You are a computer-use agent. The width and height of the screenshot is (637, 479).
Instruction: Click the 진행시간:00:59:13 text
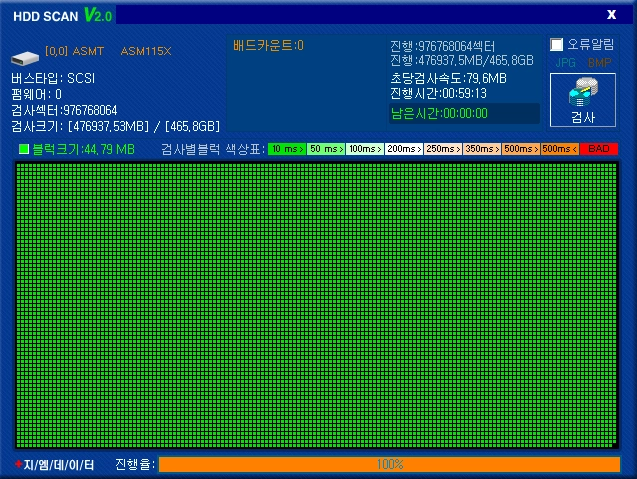pyautogui.click(x=438, y=93)
